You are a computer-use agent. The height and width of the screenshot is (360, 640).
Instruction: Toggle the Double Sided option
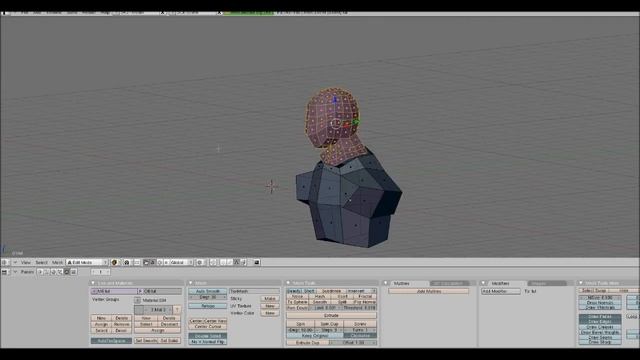pos(207,336)
